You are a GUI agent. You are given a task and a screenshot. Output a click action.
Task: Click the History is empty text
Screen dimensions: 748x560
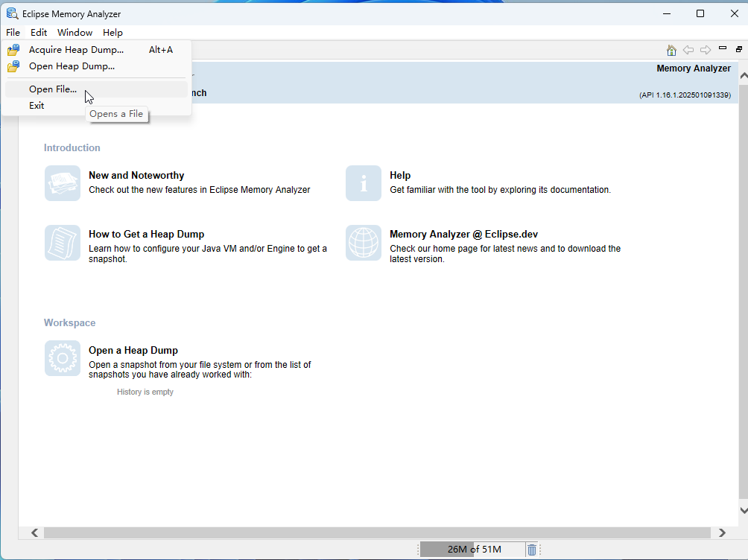pos(145,392)
